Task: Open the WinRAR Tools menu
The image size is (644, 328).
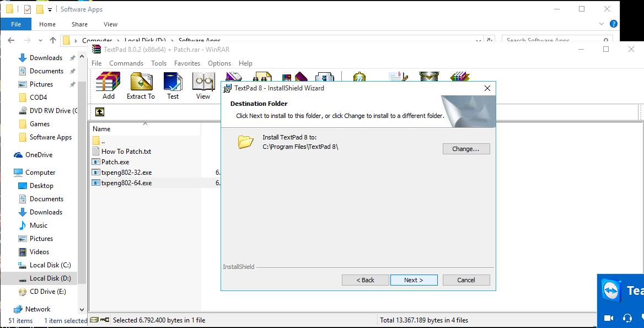Action: pos(159,63)
